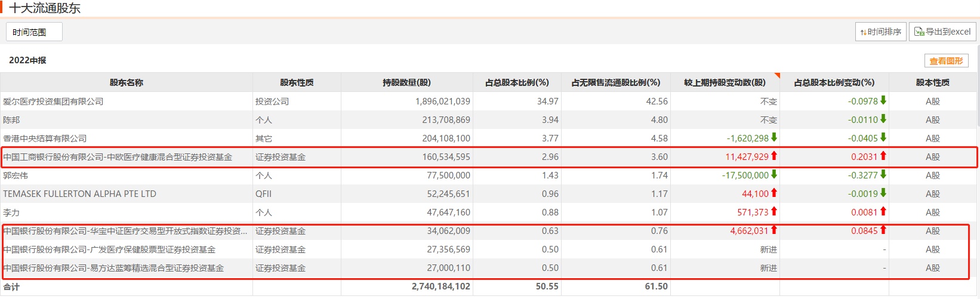
Task: Select the 2022中报 report period label
Action: [x=27, y=60]
